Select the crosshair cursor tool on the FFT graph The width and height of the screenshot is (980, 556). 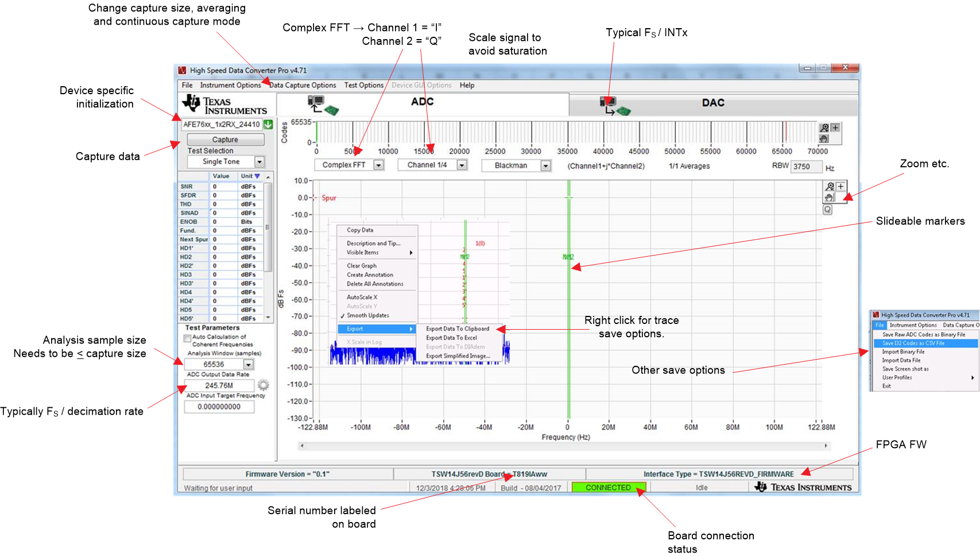point(840,187)
